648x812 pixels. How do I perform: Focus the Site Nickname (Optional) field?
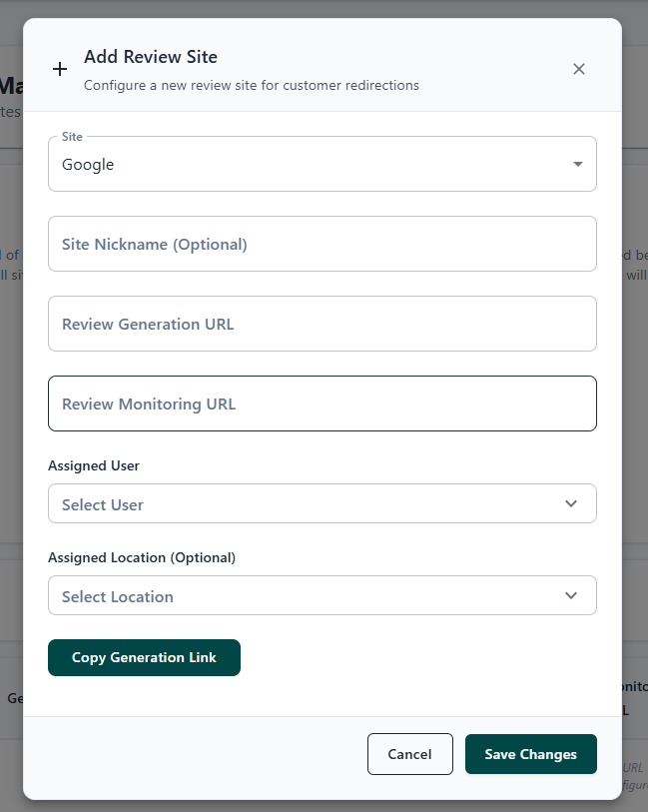click(x=322, y=244)
